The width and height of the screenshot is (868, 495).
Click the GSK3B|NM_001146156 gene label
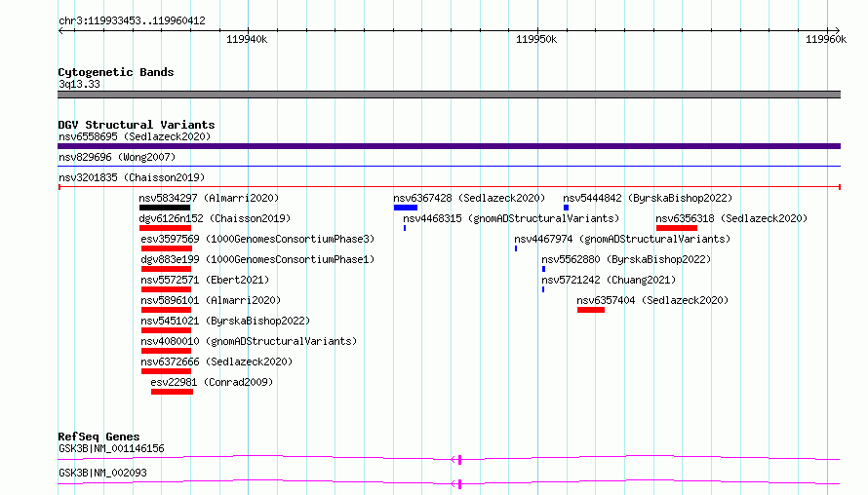coord(111,448)
